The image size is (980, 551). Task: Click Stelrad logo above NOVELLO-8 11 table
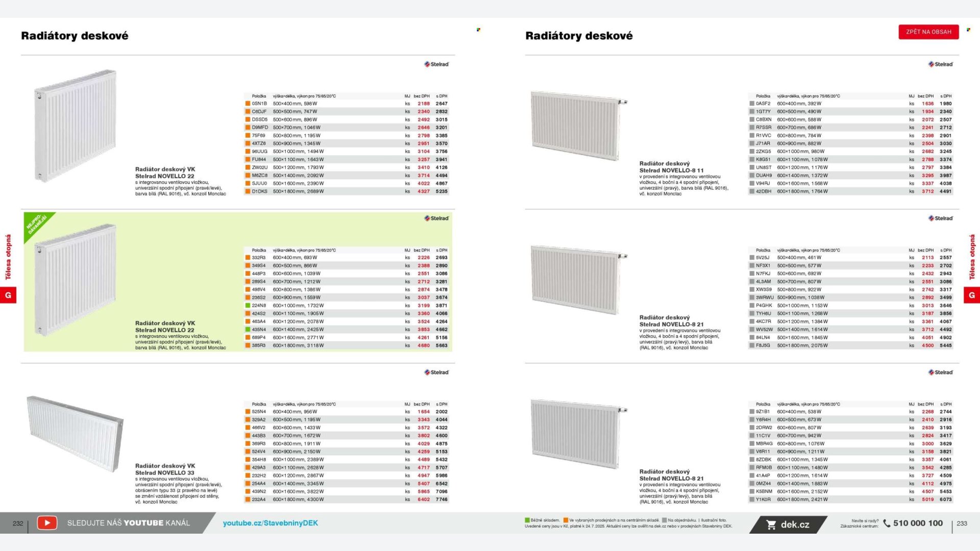coord(941,64)
